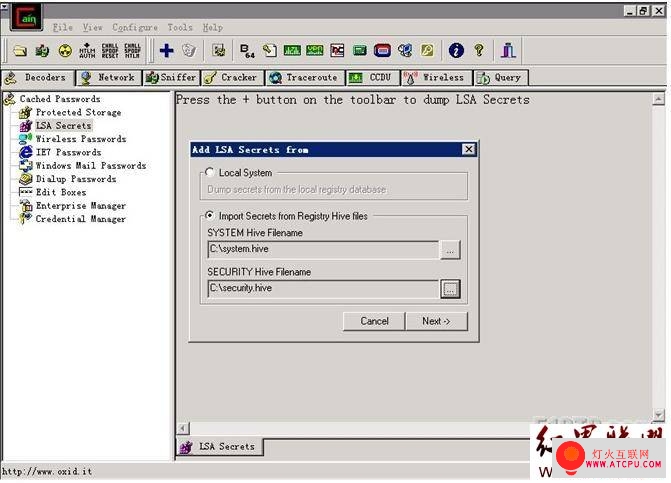Click the horizontal scrollbar left arrow

click(183, 428)
